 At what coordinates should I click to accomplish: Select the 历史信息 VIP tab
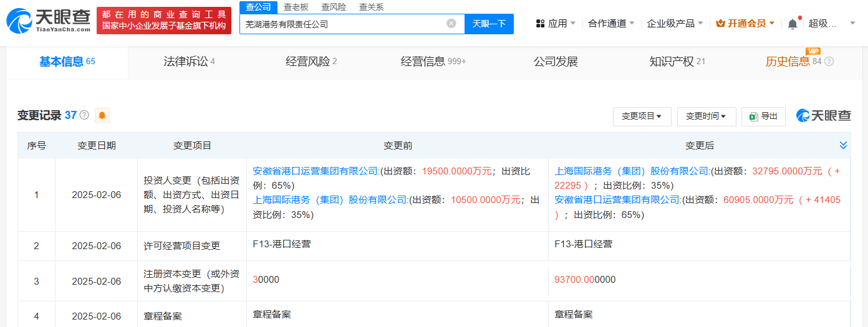point(793,62)
